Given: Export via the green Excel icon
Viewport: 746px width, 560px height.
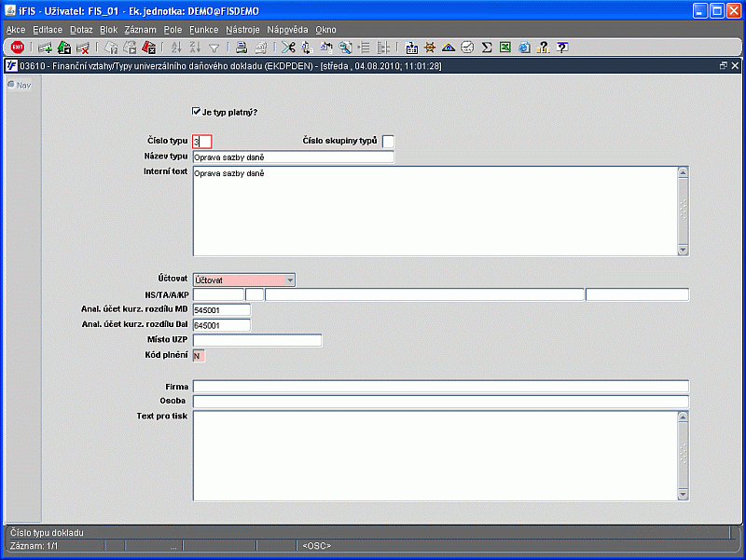Looking at the screenshot, I should tap(505, 48).
